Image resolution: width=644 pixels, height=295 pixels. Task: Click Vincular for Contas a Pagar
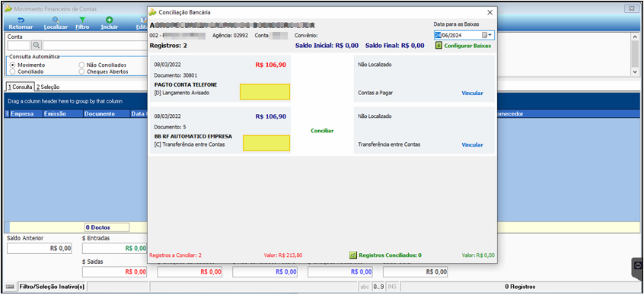[472, 93]
